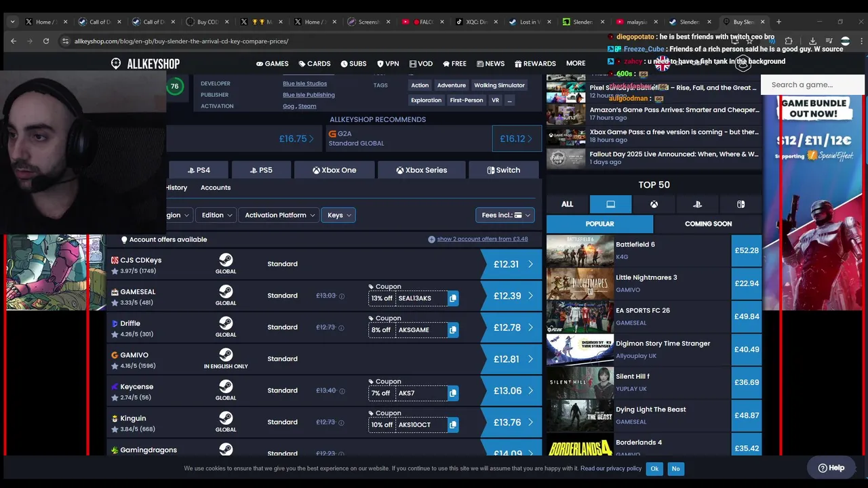The width and height of the screenshot is (868, 488).
Task: Click the Steam icon in GAMESEAL row
Action: (x=226, y=291)
